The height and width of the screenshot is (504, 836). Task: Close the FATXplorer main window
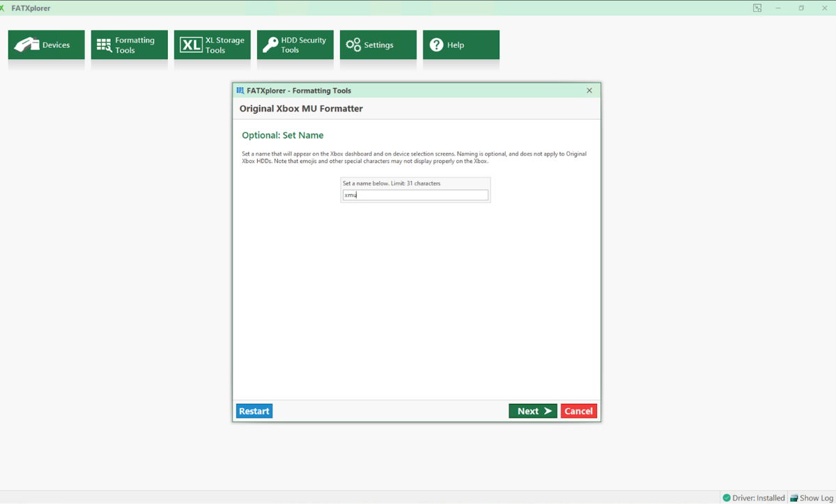coord(825,8)
